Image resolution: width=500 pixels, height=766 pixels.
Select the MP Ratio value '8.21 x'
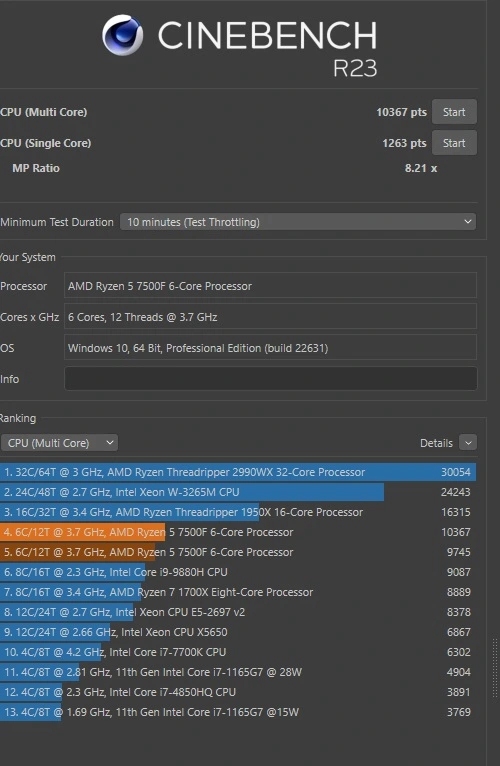pos(421,168)
